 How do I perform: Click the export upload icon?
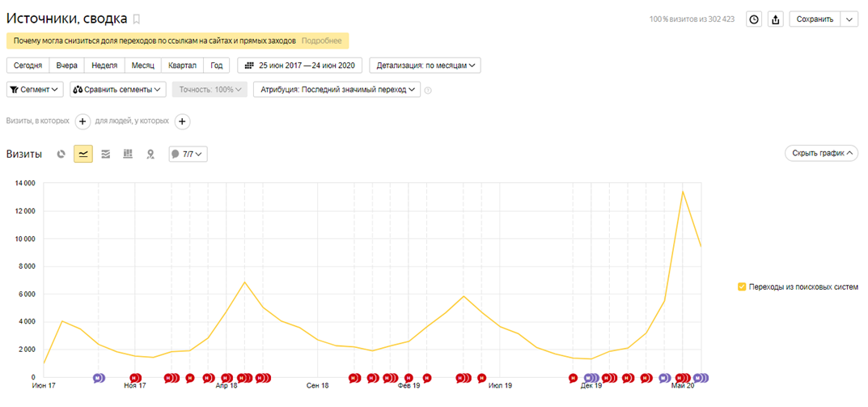[776, 19]
